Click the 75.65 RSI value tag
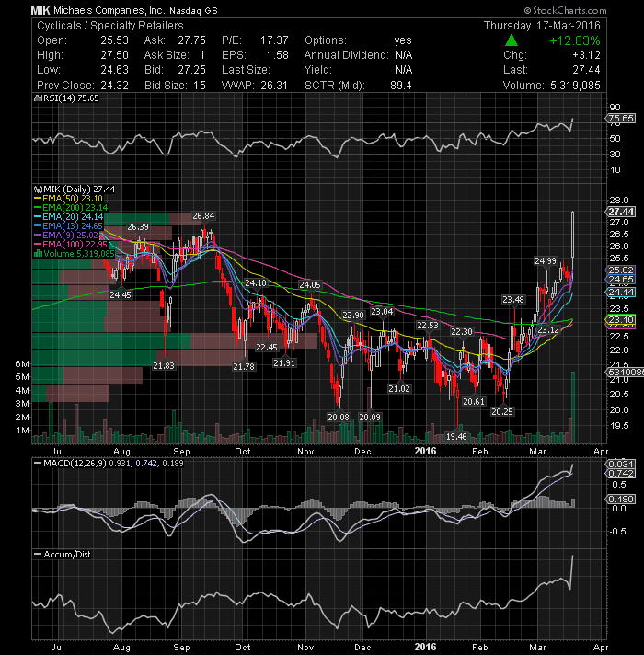 621,119
